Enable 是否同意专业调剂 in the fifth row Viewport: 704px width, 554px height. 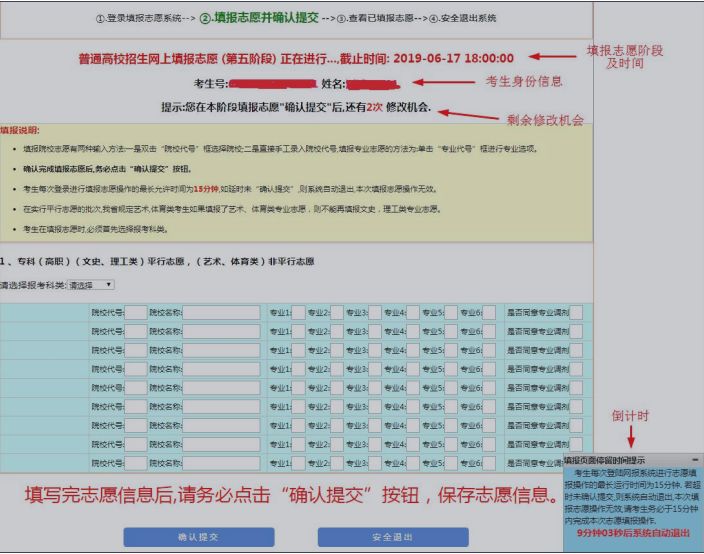click(575, 388)
